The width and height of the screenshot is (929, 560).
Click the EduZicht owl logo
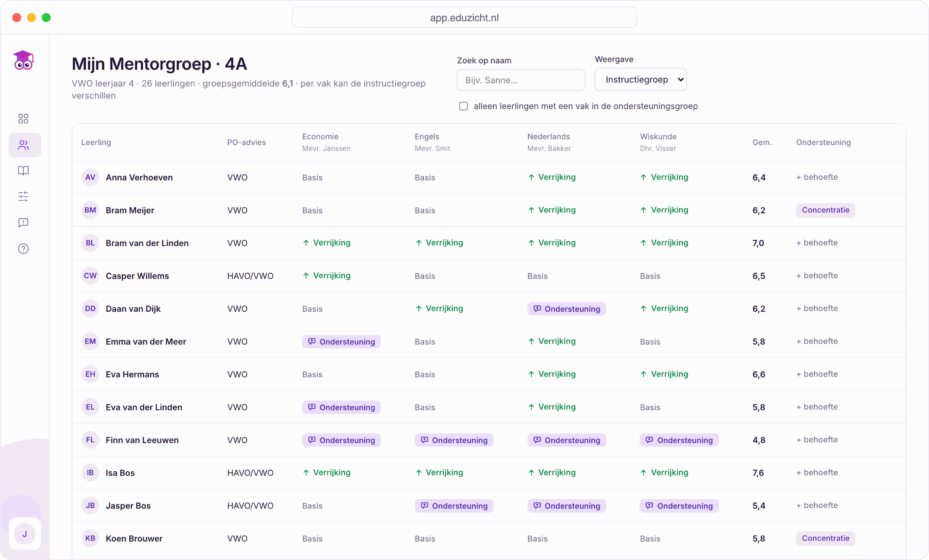point(23,60)
